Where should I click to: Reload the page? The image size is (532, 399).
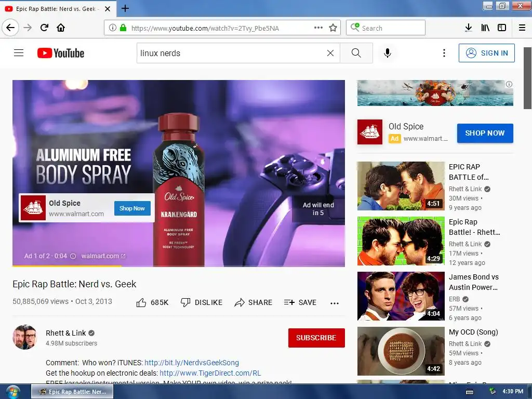(x=44, y=28)
